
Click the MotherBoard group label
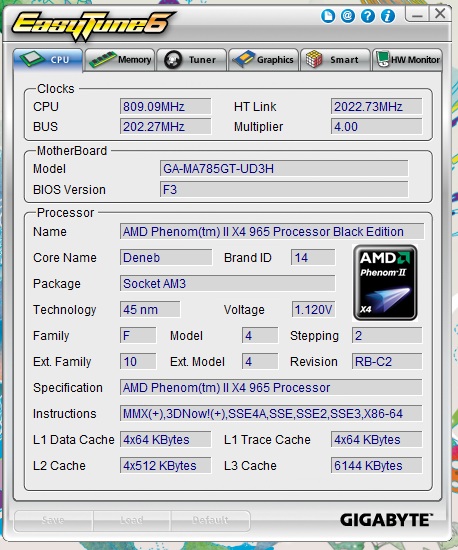[72, 150]
